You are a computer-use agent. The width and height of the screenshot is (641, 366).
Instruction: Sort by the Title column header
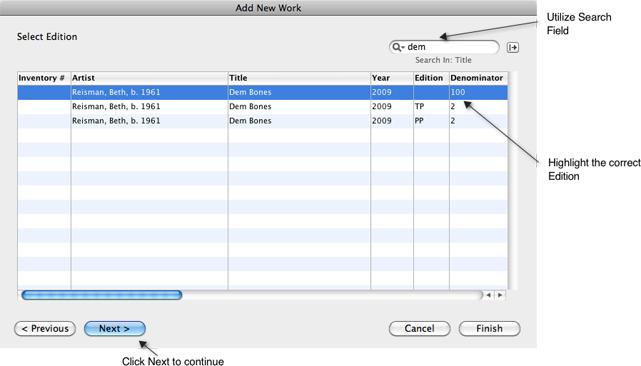point(299,78)
